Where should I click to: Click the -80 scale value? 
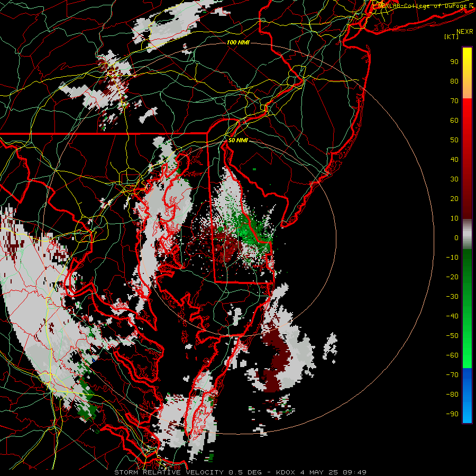click(452, 395)
